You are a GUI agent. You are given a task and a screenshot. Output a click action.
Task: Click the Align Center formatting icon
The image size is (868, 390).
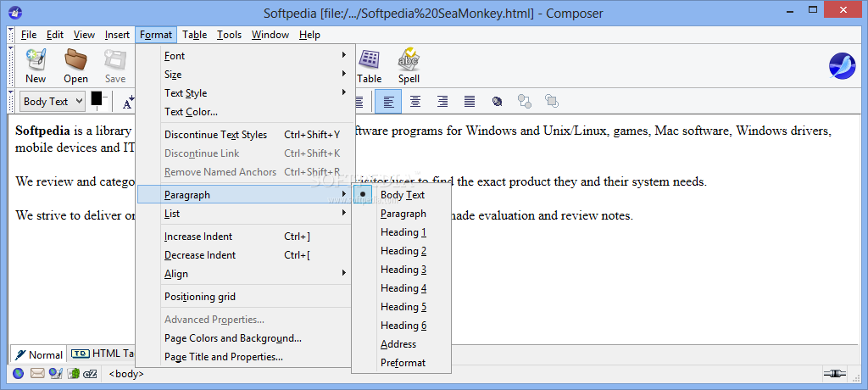click(415, 102)
